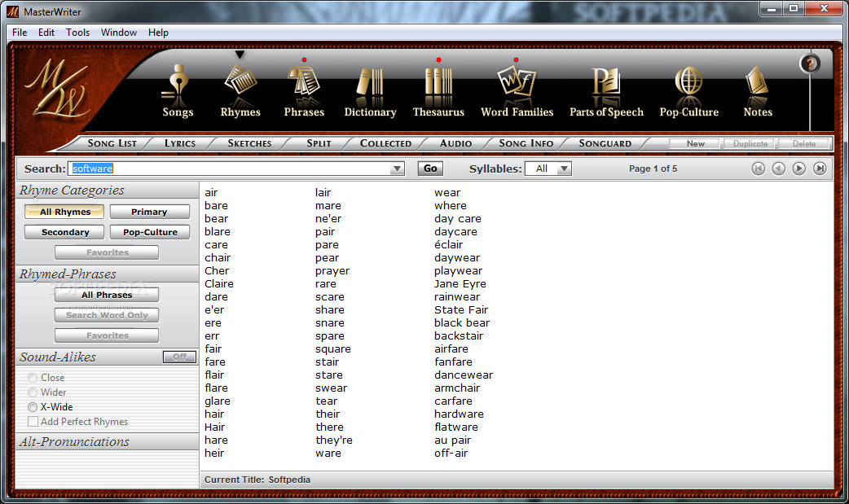The image size is (849, 504).
Task: Select All Rhymes category
Action: click(65, 212)
